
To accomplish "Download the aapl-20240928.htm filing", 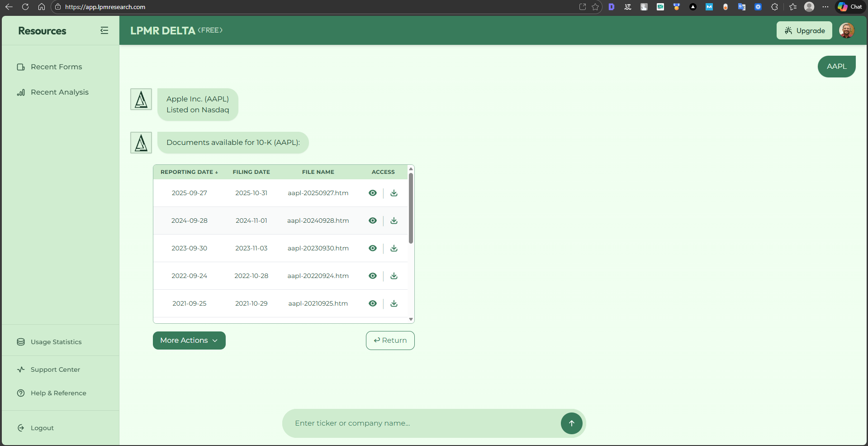I will click(x=394, y=221).
